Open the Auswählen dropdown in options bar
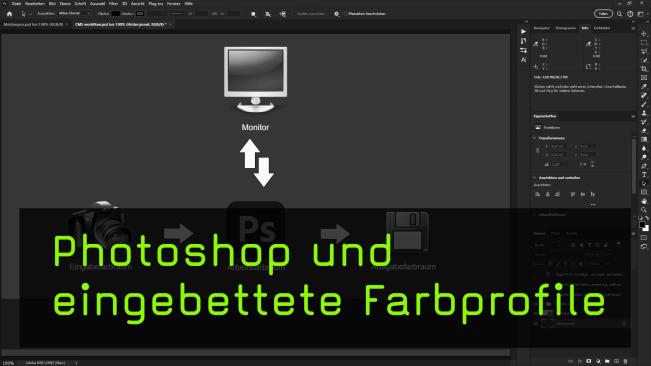 coord(74,13)
